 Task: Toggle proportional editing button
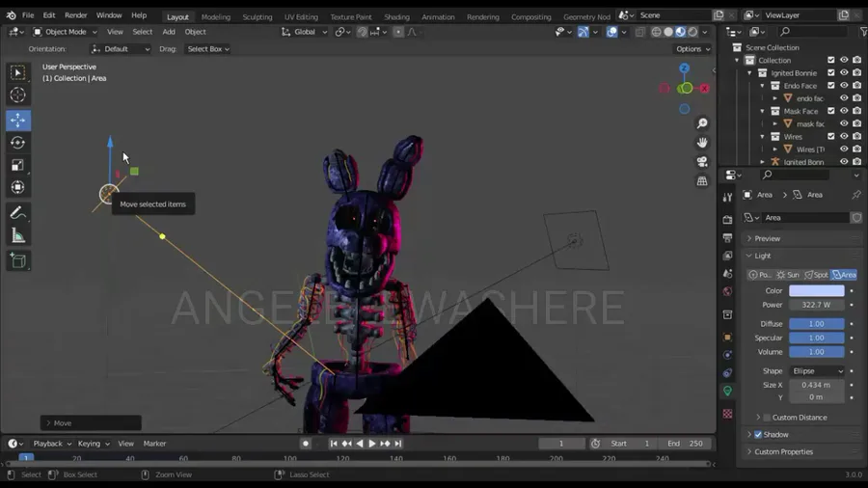tap(398, 32)
